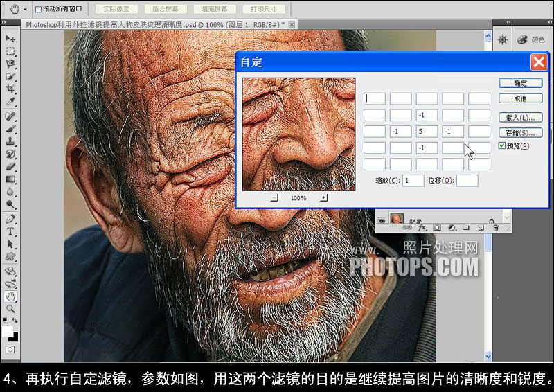Open the Navigator wheel panel icon

[x=503, y=39]
